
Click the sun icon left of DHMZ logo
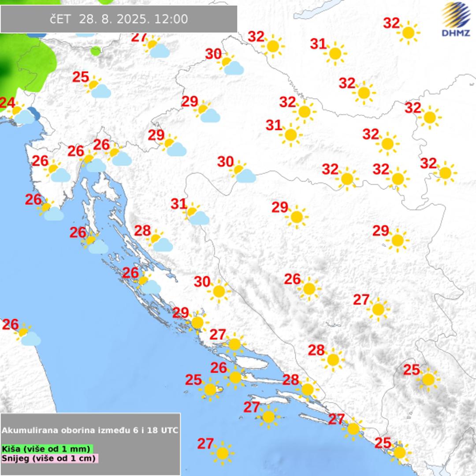click(x=408, y=33)
